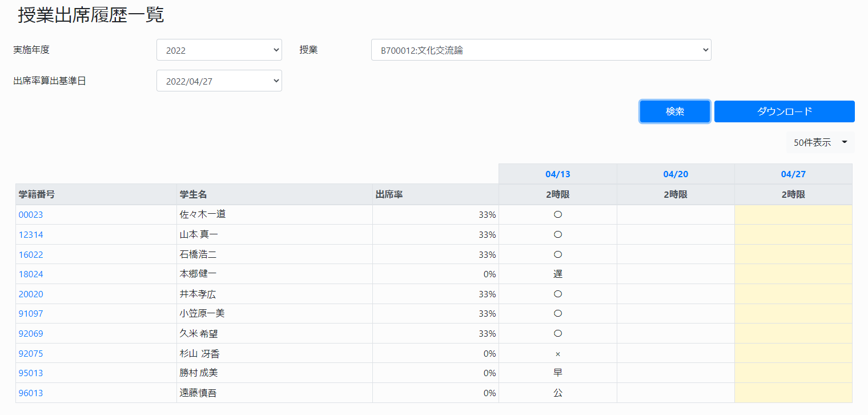
Task: Click 遠藤慎吾's 公 mark
Action: coord(557,393)
